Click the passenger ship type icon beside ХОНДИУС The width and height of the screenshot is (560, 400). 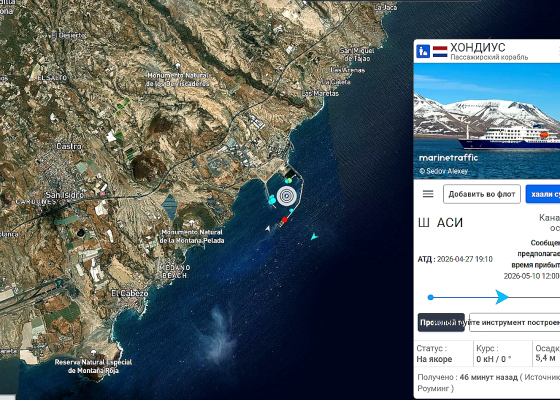tap(423, 51)
